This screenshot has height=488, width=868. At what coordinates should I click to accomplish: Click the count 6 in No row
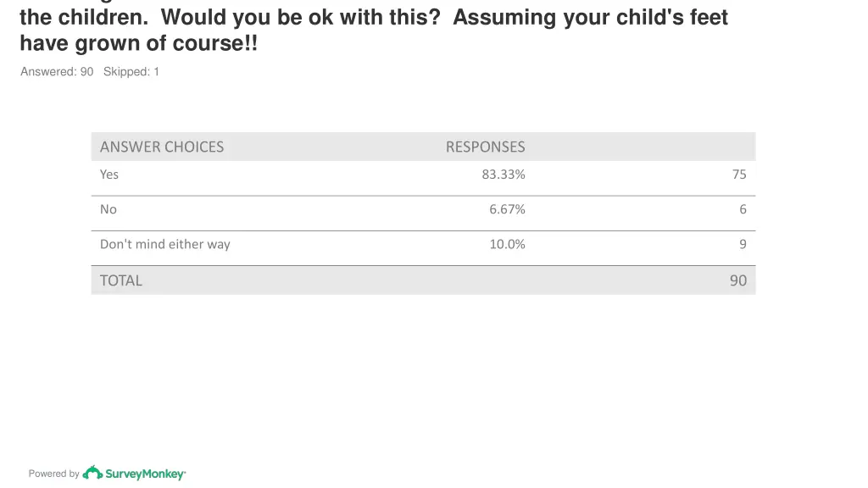[x=743, y=209]
